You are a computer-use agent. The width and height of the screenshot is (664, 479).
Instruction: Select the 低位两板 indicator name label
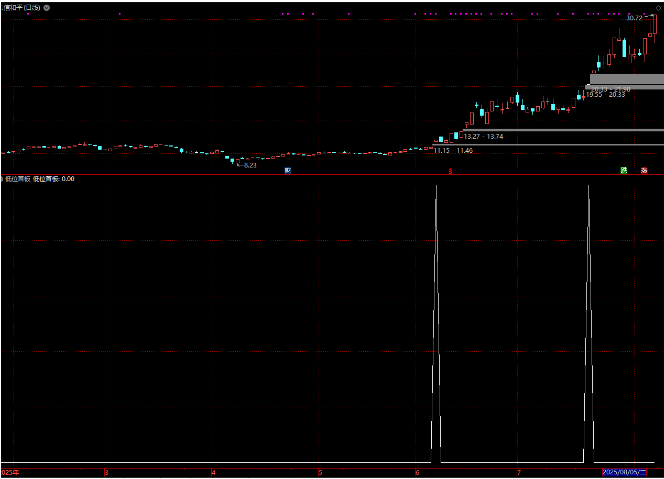pyautogui.click(x=17, y=179)
